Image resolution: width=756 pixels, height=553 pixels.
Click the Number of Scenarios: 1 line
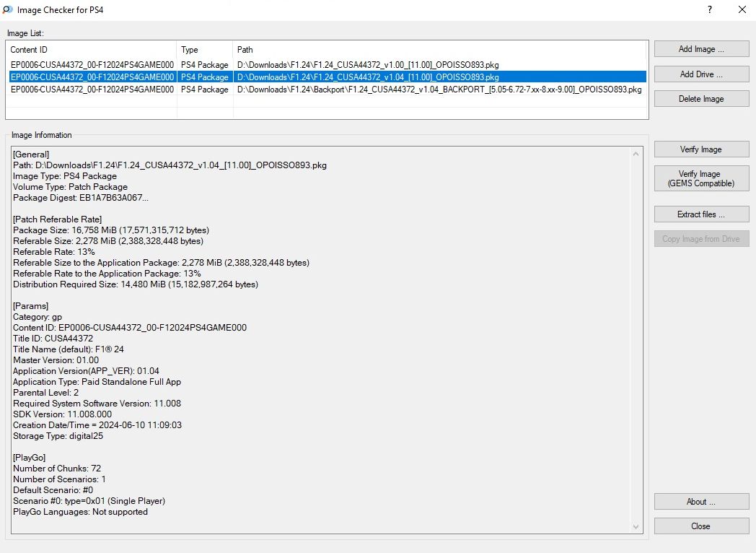59,479
